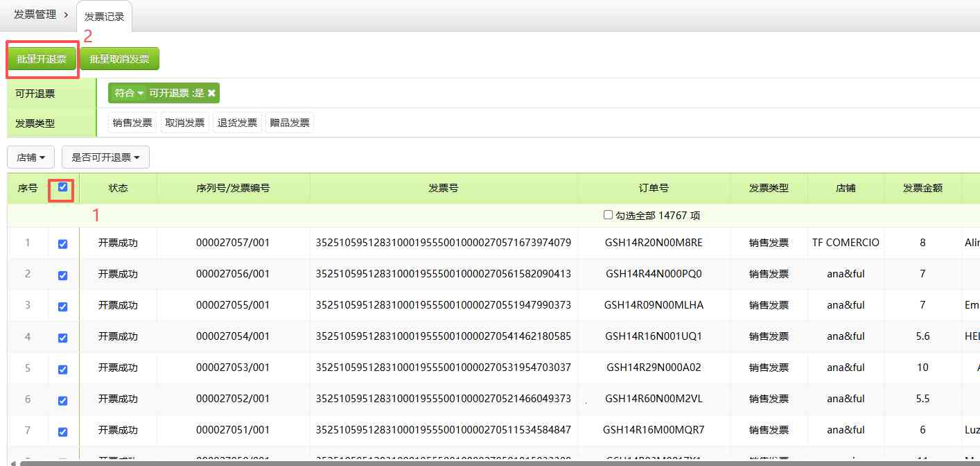Enable 勾选全部 14767 项 checkbox
Image resolution: width=980 pixels, height=466 pixels.
click(608, 215)
